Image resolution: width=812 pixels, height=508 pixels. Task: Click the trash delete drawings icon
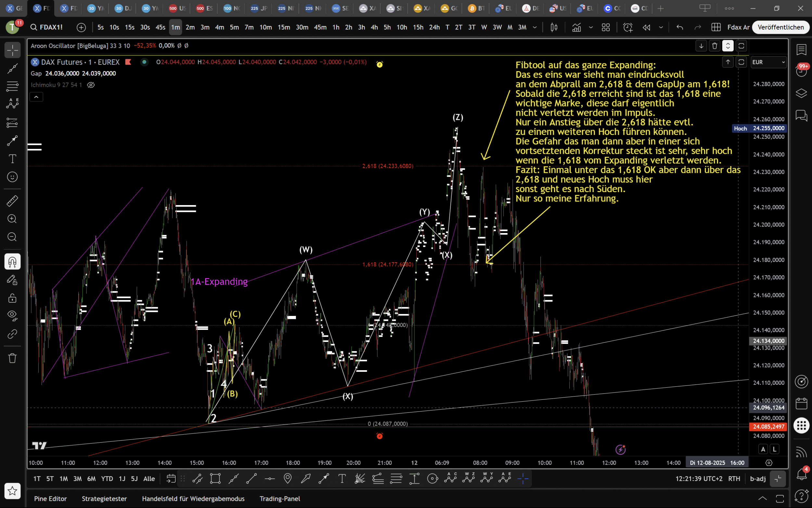[x=12, y=358]
